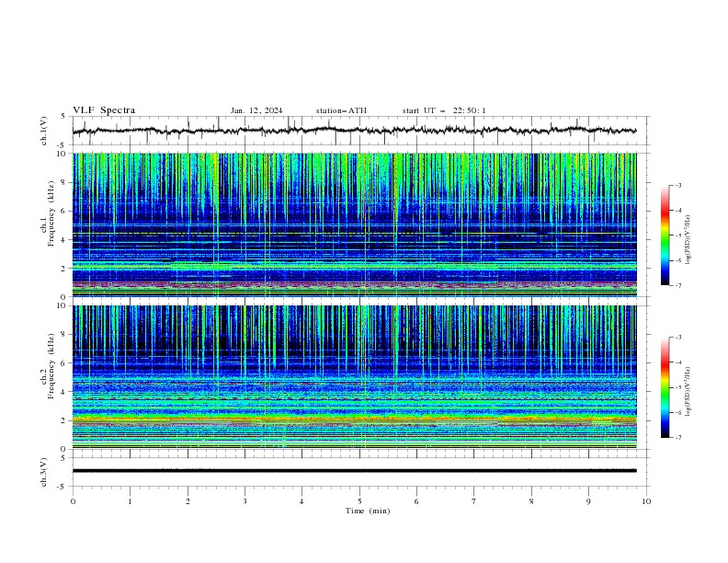Viewport: 728px width, 563px height.
Task: Click the ch.1 spectrogram colorbar
Action: [x=665, y=236]
